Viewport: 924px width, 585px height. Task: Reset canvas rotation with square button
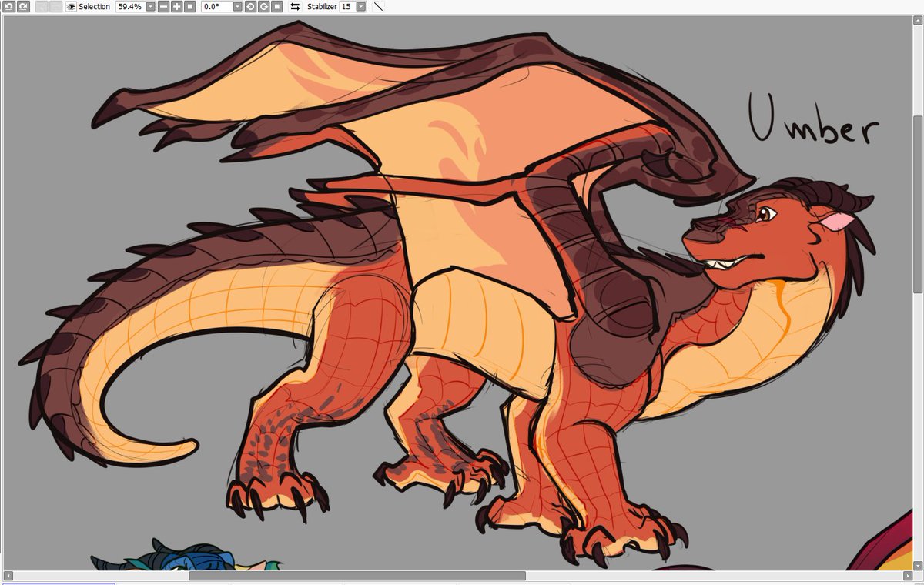[276, 6]
